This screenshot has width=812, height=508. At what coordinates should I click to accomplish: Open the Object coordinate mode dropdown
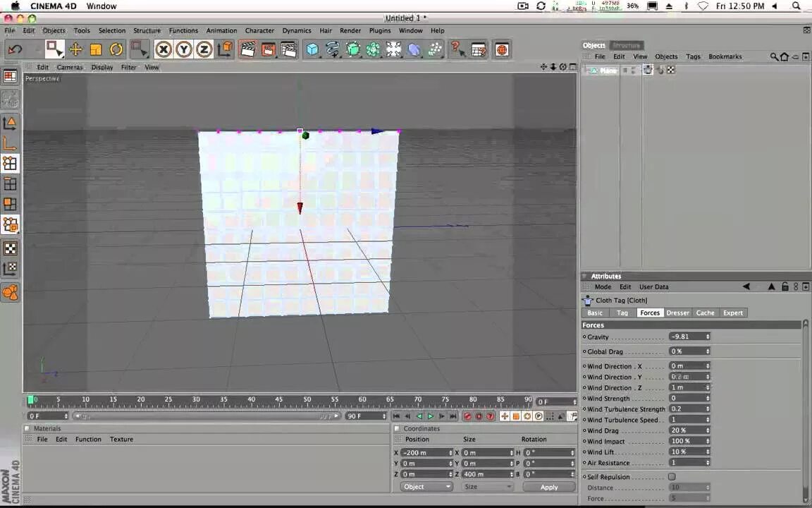[426, 487]
